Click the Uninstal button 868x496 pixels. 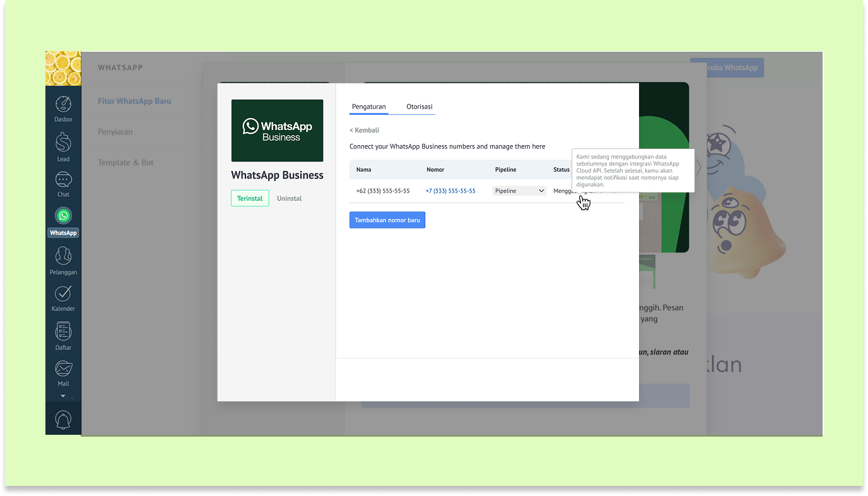coord(290,198)
